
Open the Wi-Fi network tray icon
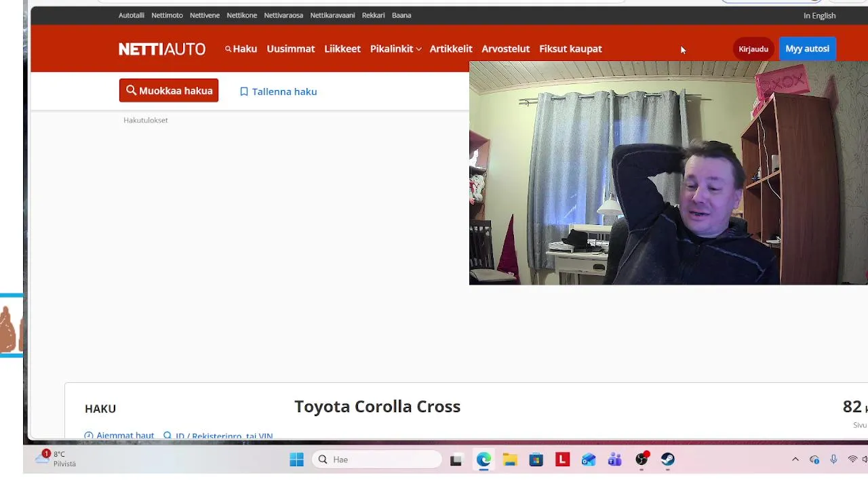tap(852, 460)
